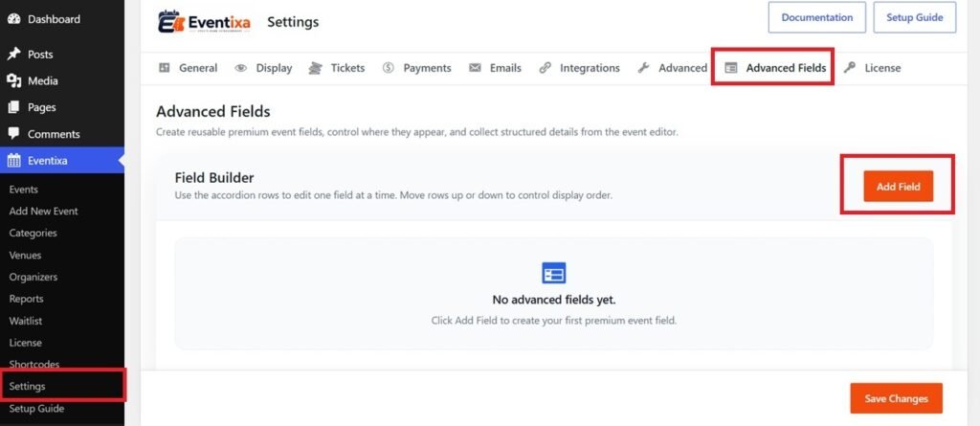The height and width of the screenshot is (426, 980).
Task: Open Media via its camera-music icon
Action: pyautogui.click(x=13, y=80)
